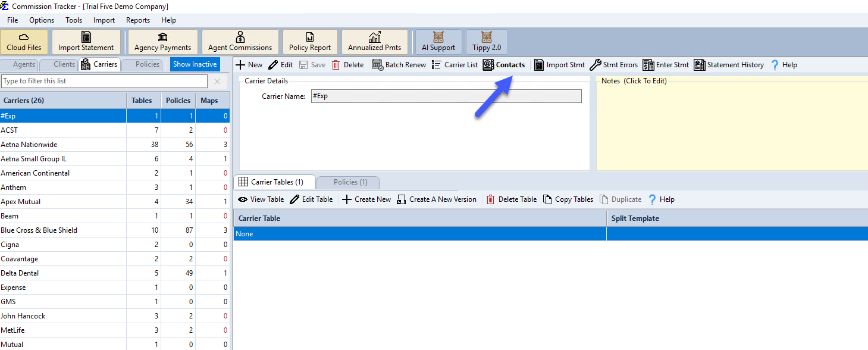Click Import Stmt in carrier toolbar
The image size is (868, 350).
[559, 65]
